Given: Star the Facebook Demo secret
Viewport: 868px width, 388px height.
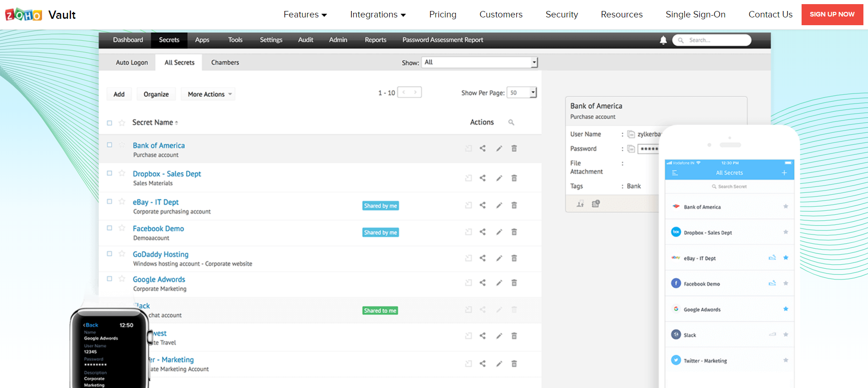Looking at the screenshot, I should click(122, 228).
